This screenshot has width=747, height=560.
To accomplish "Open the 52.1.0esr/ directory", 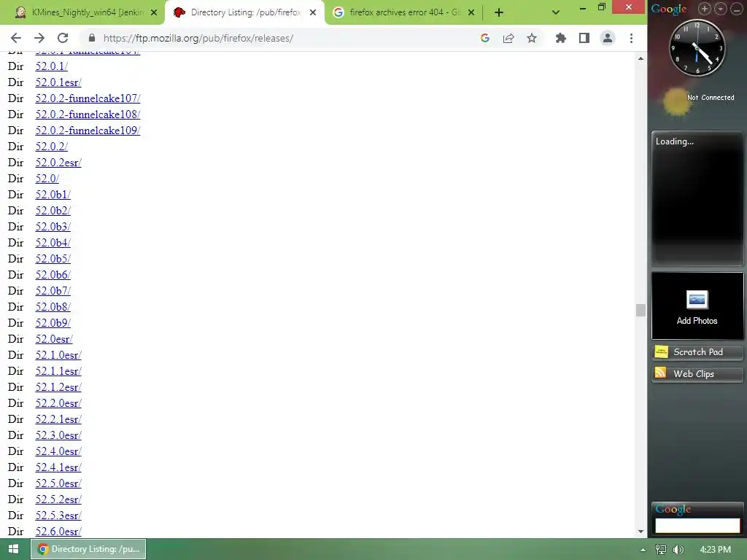I will (x=58, y=355).
